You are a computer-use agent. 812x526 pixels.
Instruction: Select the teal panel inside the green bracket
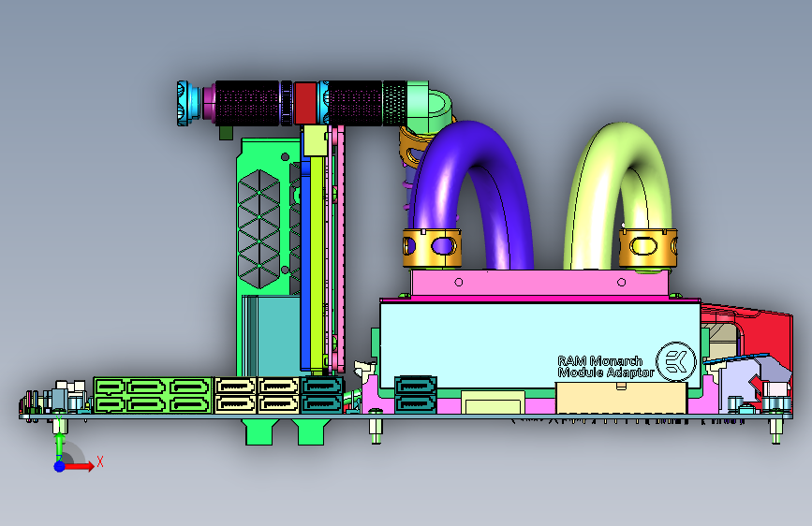[x=277, y=335]
